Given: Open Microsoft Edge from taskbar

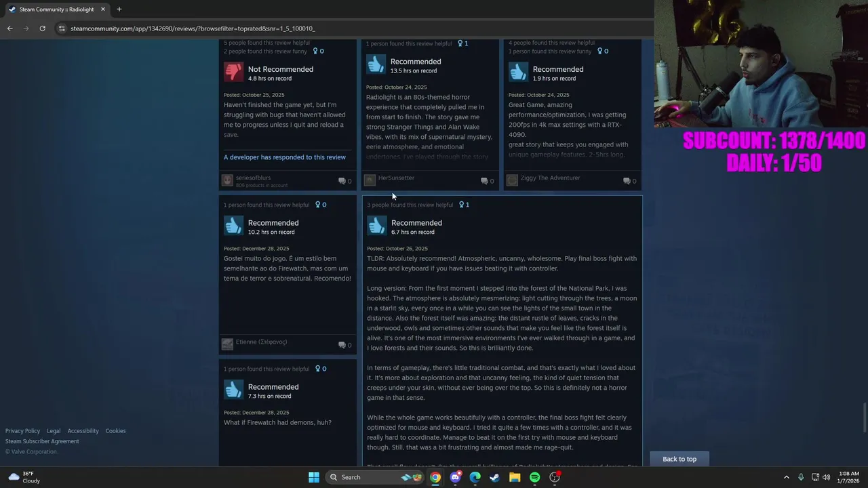Looking at the screenshot, I should pos(475,477).
